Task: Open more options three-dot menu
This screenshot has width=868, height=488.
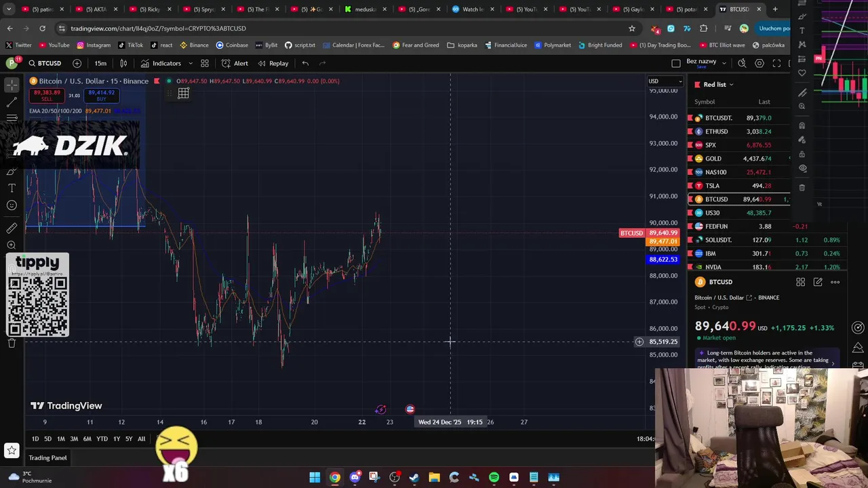Action: click(x=835, y=282)
